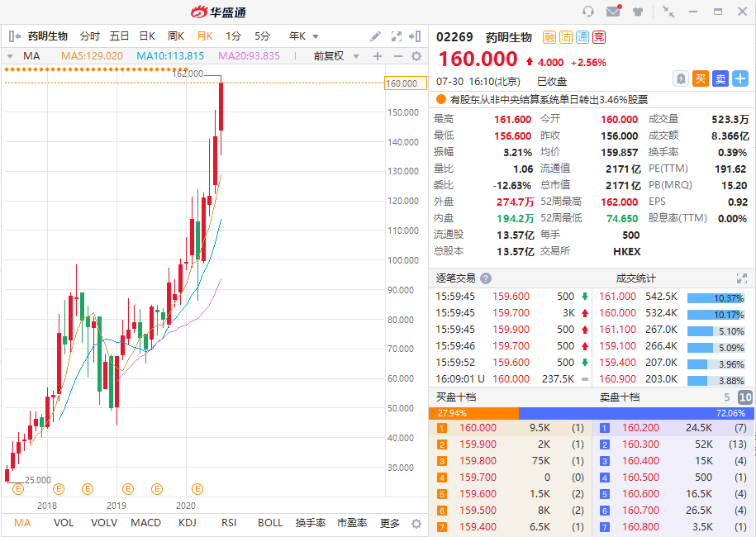
Task: Switch to 五日 chart
Action: coord(119,36)
